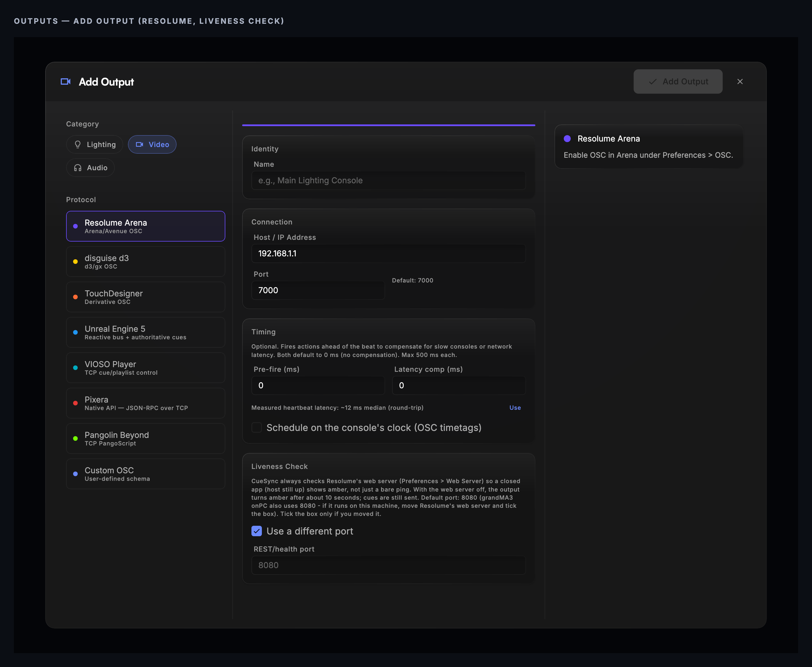Click the Reactive bus + authoritative cues subtitle
Screen dimensions: 812x667
coord(135,337)
